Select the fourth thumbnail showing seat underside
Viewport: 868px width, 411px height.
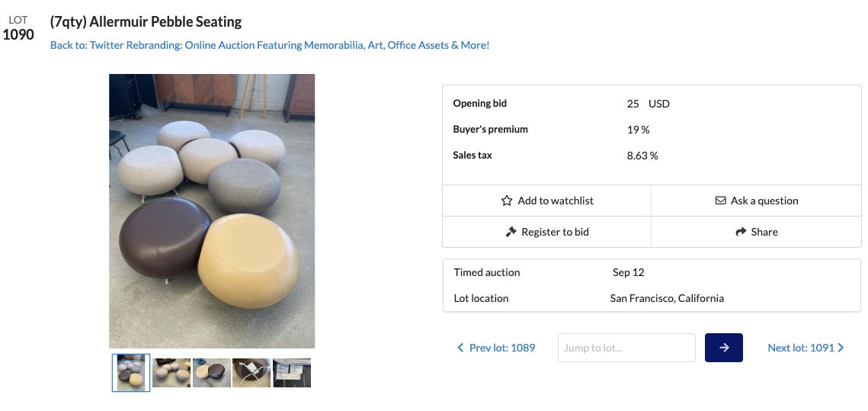click(x=251, y=373)
